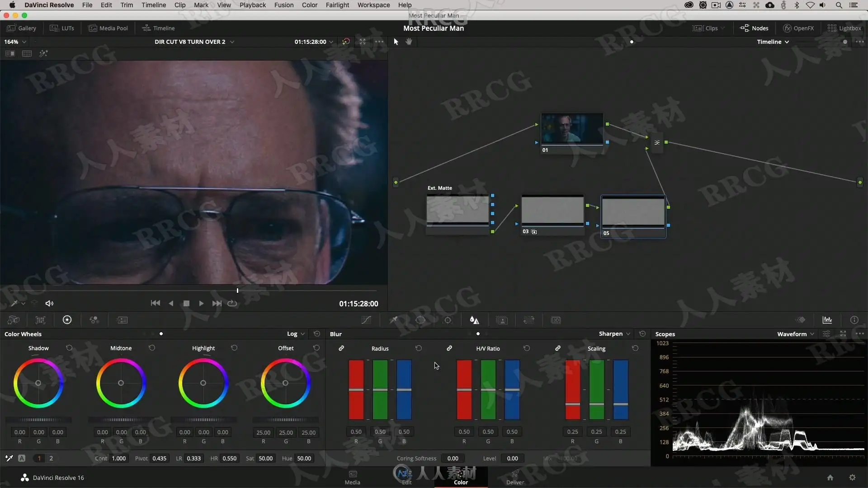The image size is (868, 488).
Task: Open the Key palette icon
Action: click(502, 320)
